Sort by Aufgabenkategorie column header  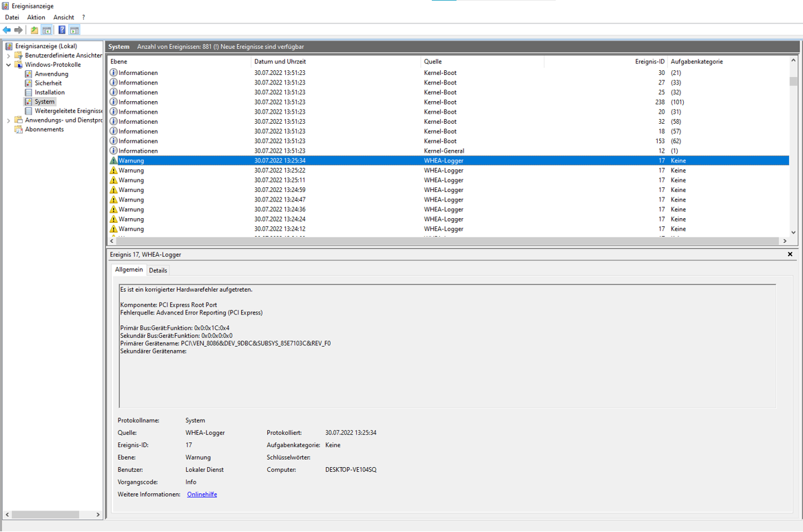(x=728, y=62)
